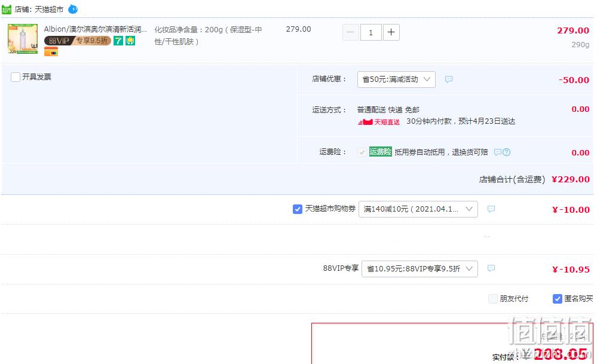Click the message icon beside the 店铺优惠 dropdown

point(449,79)
